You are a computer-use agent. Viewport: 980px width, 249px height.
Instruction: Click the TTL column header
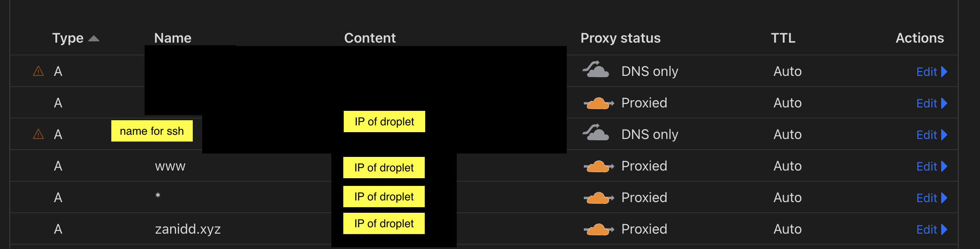click(783, 38)
